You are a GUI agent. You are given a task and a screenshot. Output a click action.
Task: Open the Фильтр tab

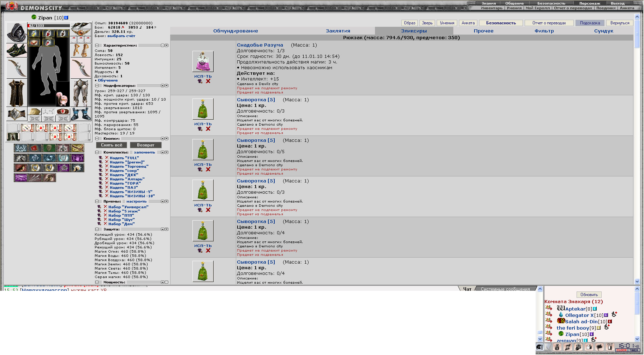point(544,31)
